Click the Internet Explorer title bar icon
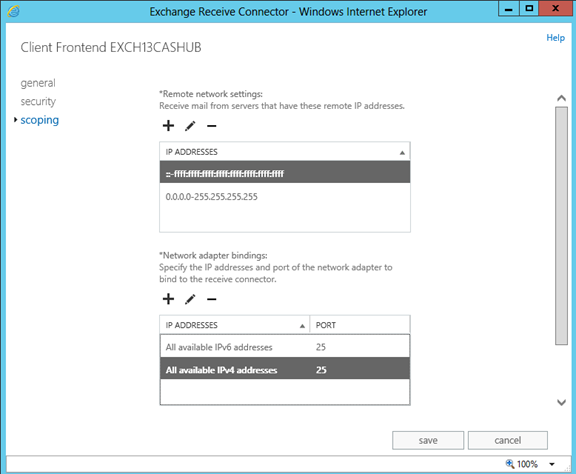576x474 pixels. tap(14, 11)
